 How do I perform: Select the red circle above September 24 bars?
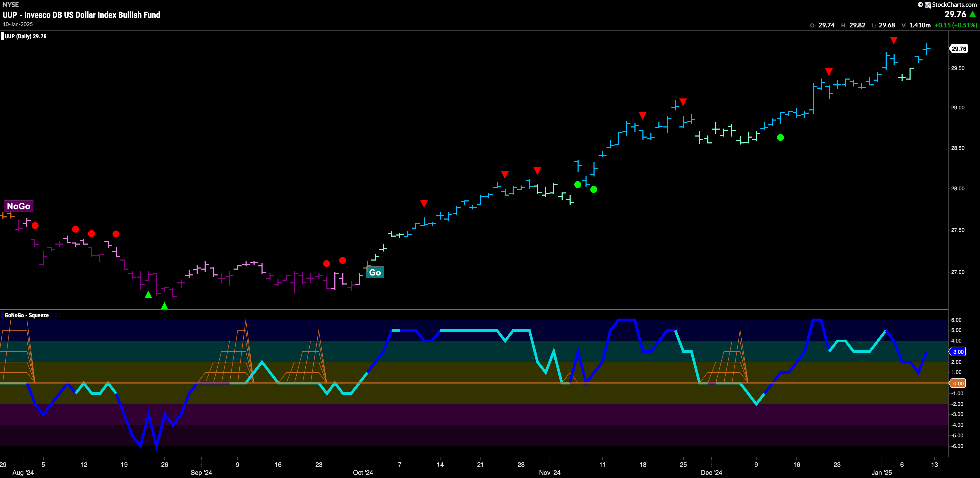click(326, 263)
